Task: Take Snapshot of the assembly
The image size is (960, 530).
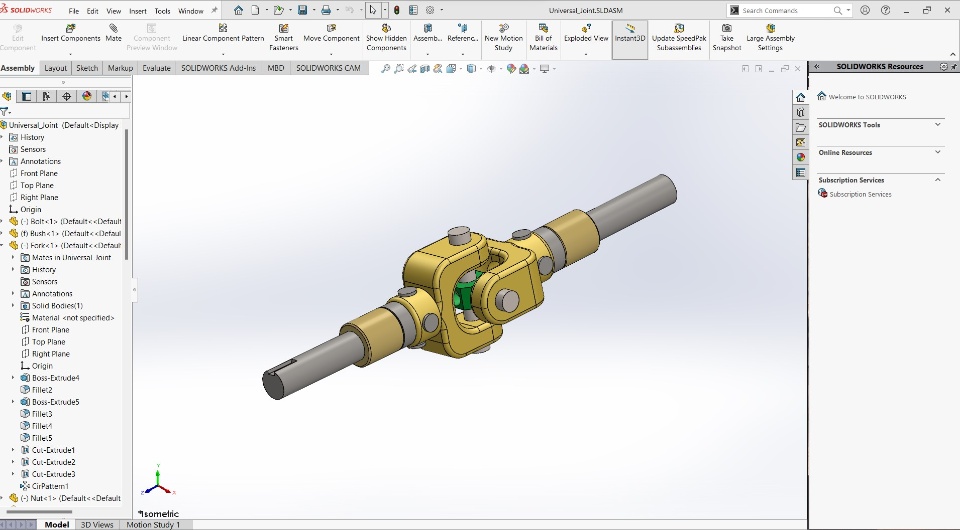Action: pyautogui.click(x=727, y=37)
